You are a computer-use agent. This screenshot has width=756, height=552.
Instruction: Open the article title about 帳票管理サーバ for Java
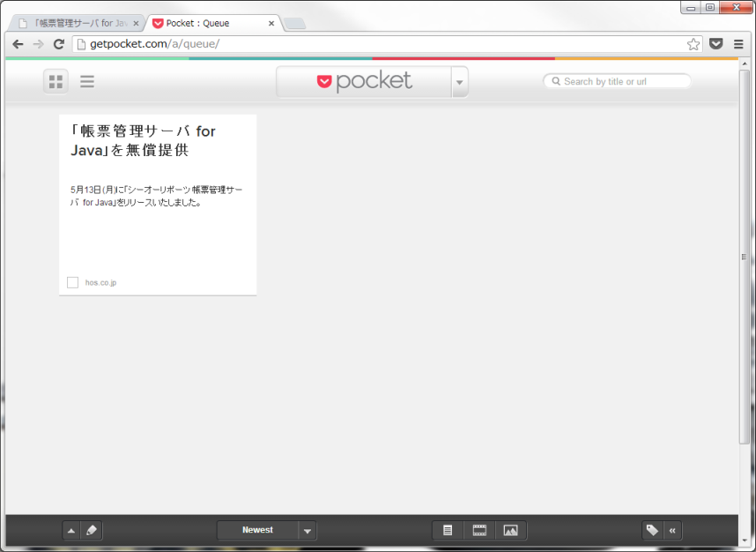click(143, 140)
